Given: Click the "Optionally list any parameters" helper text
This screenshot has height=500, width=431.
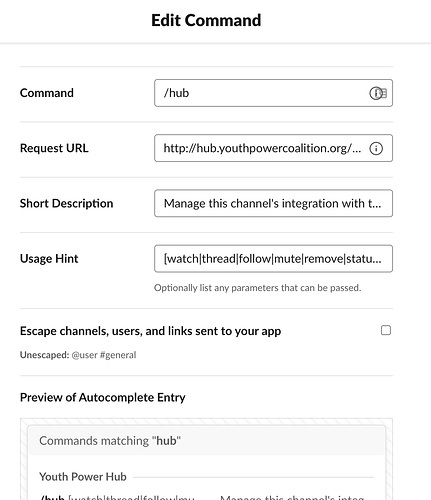Looking at the screenshot, I should (257, 288).
